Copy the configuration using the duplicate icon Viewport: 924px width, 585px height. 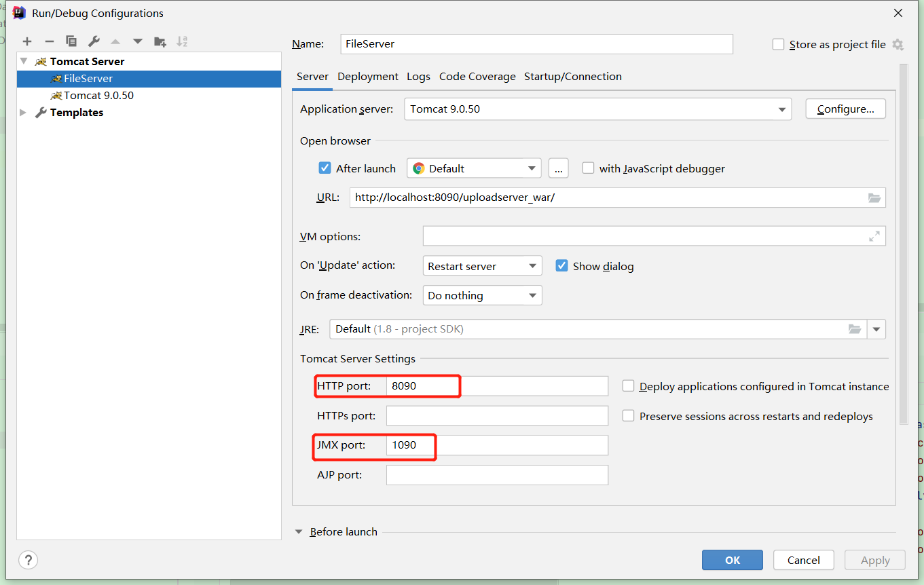[x=71, y=41]
